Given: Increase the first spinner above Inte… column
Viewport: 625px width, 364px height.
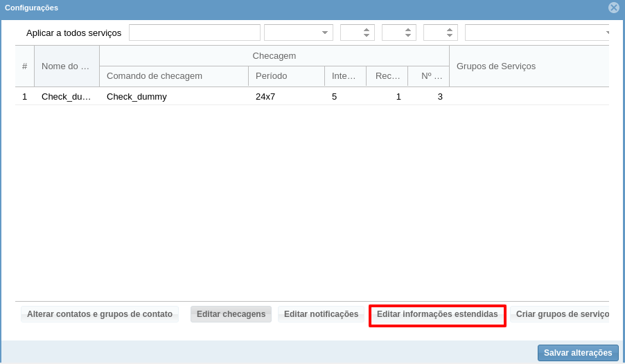Looking at the screenshot, I should pos(367,30).
